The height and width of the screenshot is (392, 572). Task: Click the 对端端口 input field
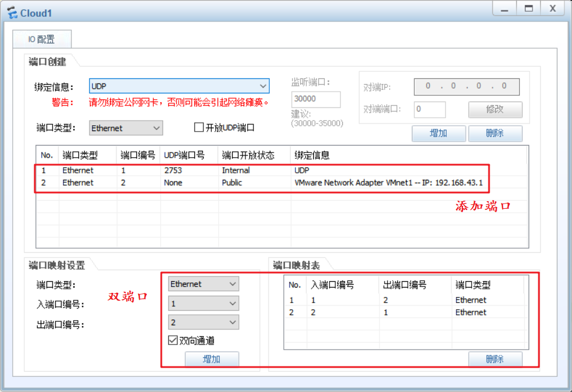pyautogui.click(x=429, y=110)
